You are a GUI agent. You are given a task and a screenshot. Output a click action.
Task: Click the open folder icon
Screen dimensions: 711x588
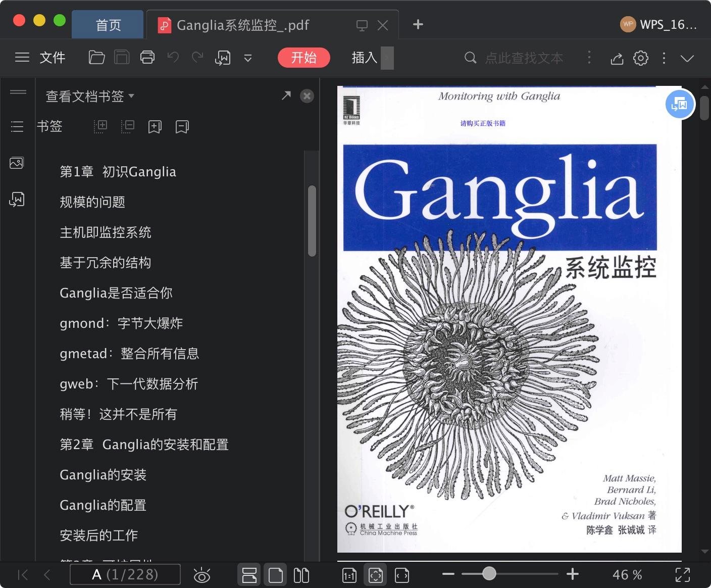pyautogui.click(x=96, y=58)
